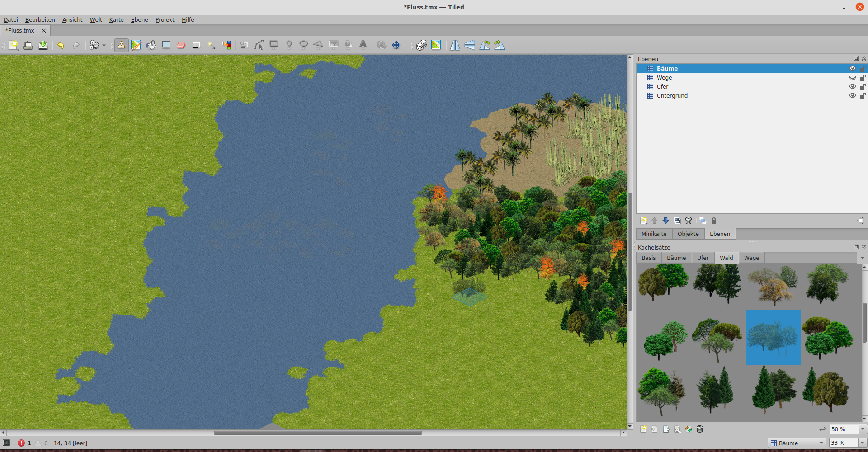Open the Karte menu
Screen dimensions: 868x452
tap(116, 19)
